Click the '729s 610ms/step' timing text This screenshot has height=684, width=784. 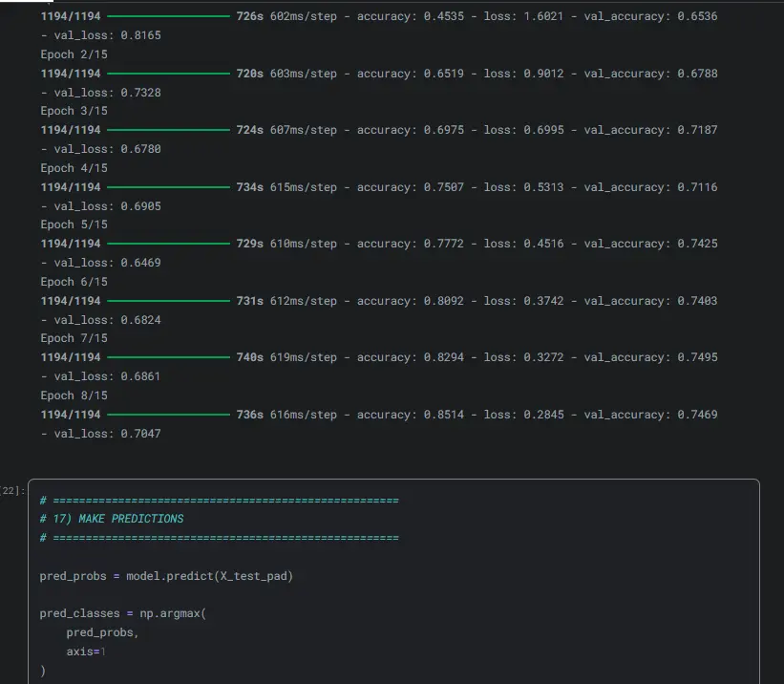tap(286, 244)
